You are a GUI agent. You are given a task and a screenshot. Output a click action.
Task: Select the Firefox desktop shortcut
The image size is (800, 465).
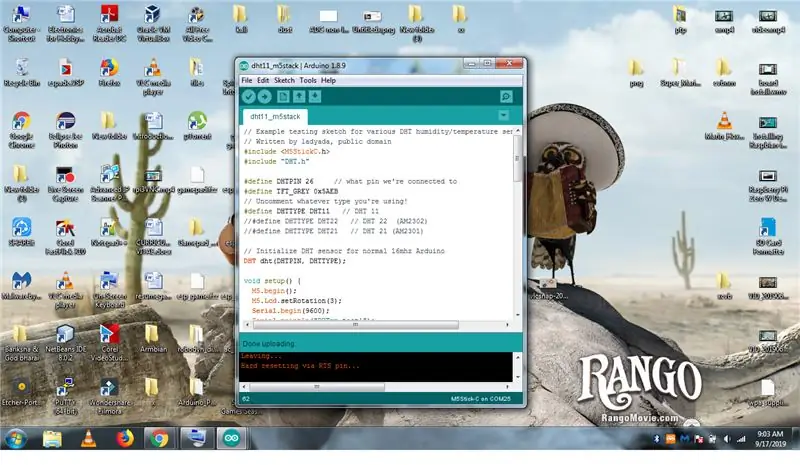tap(109, 72)
